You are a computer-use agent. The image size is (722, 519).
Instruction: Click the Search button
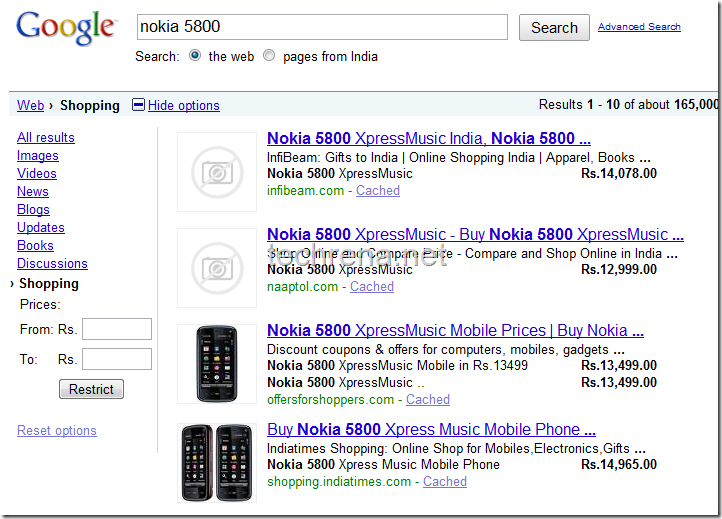click(x=554, y=28)
